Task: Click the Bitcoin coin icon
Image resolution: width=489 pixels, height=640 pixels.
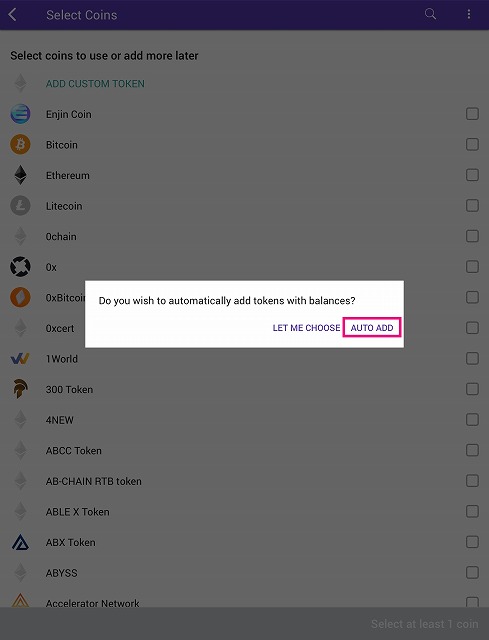Action: point(20,144)
